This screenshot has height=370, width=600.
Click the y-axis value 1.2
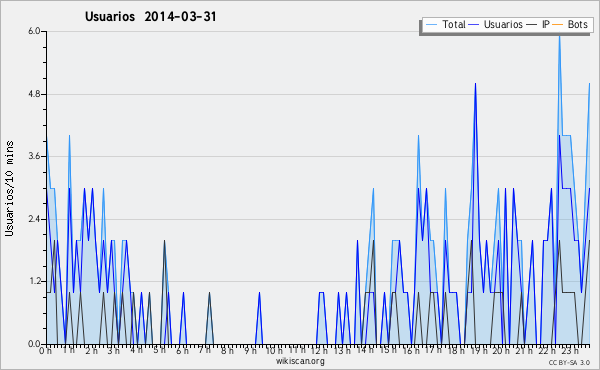pos(34,281)
